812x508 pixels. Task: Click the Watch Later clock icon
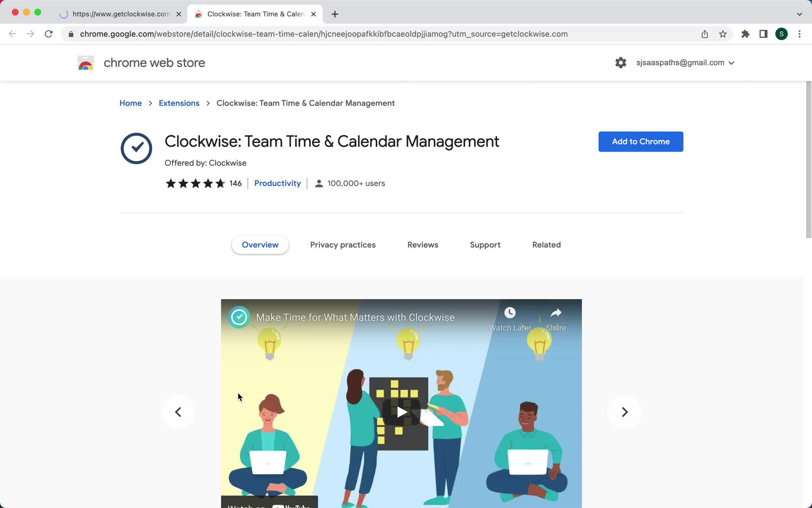coord(510,313)
